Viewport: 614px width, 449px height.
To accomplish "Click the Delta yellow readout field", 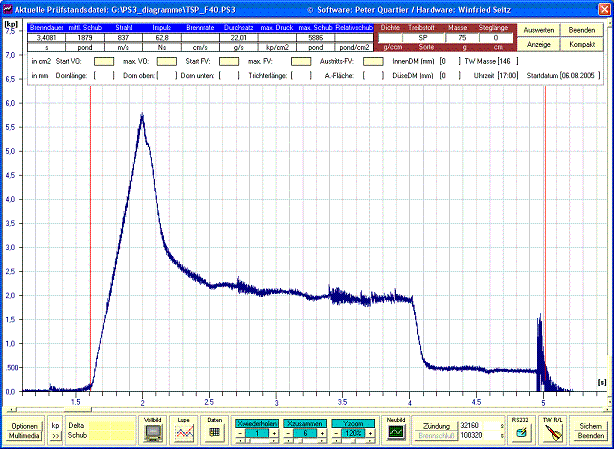I will 111,426.
